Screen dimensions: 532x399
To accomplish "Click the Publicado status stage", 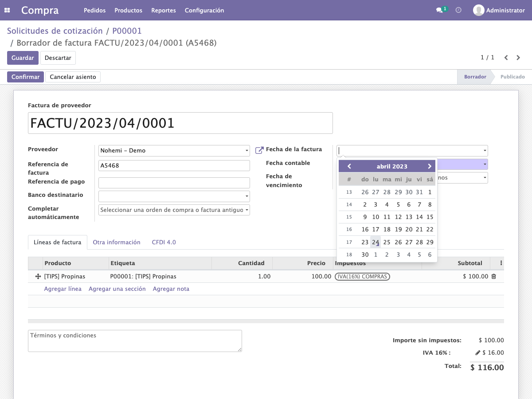I will tap(512, 77).
